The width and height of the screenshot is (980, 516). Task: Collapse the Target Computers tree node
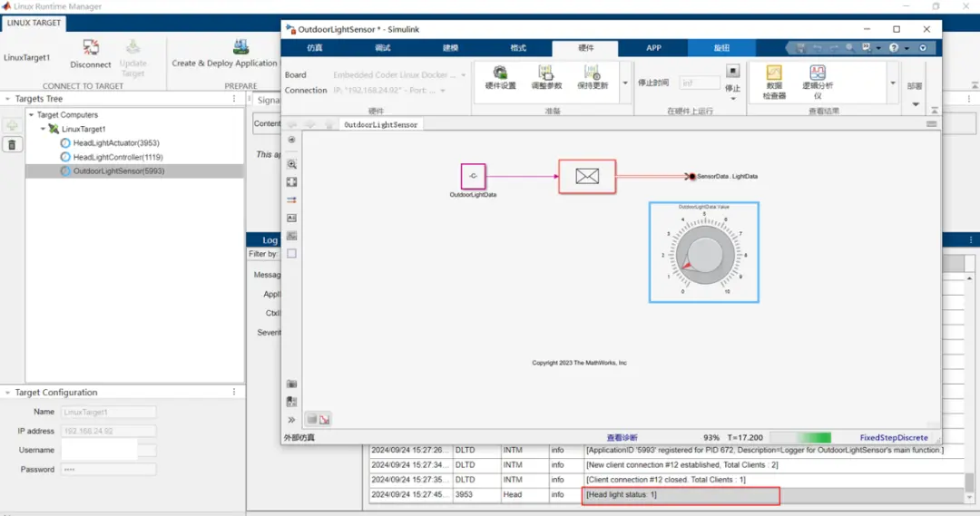31,115
